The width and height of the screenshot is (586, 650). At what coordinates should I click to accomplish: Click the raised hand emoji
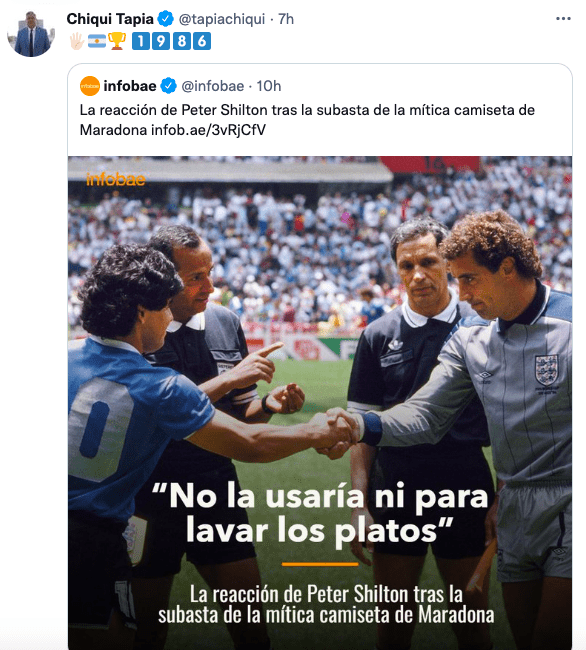coord(77,41)
